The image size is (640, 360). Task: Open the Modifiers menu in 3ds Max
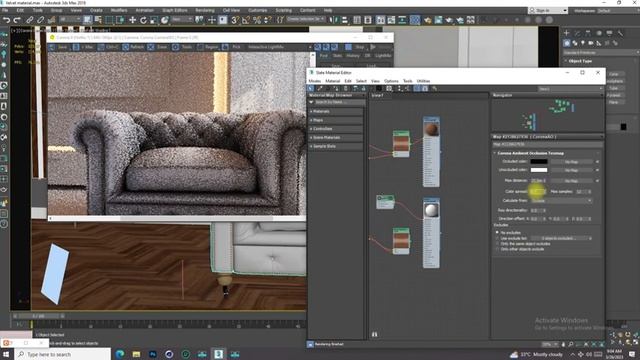click(119, 10)
